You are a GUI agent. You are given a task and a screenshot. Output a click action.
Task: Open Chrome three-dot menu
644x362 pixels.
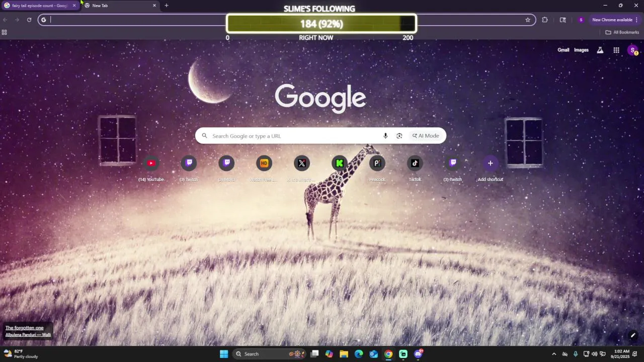[x=637, y=20]
